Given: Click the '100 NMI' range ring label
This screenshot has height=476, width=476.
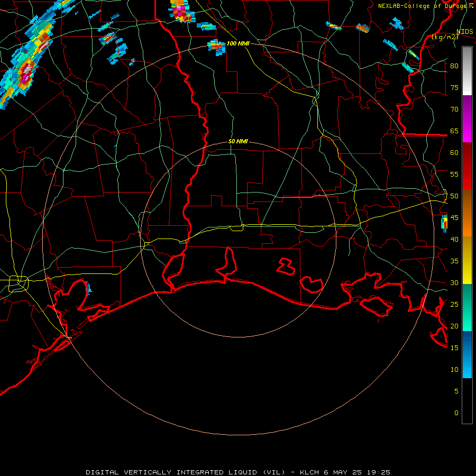Looking at the screenshot, I should click(x=238, y=43).
